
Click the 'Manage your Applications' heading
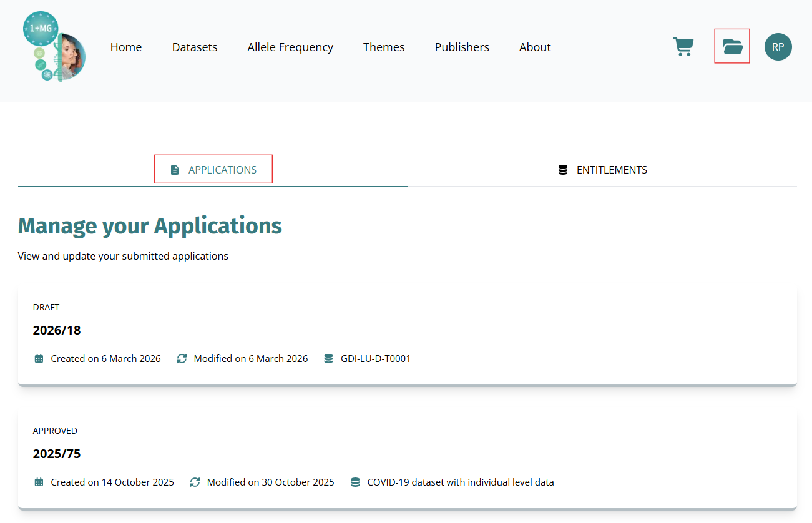(150, 226)
